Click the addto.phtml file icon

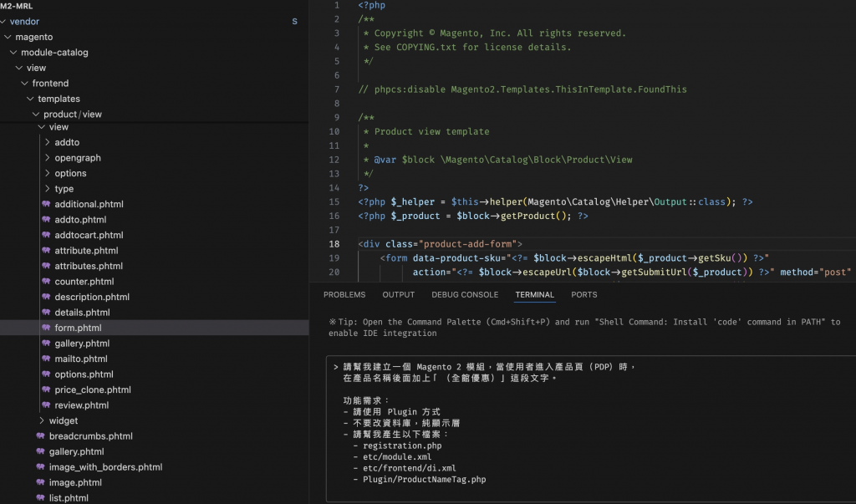tap(47, 219)
